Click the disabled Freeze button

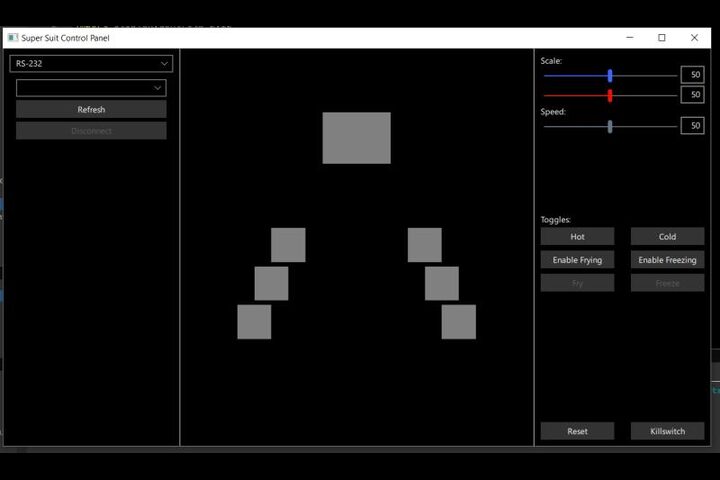667,283
